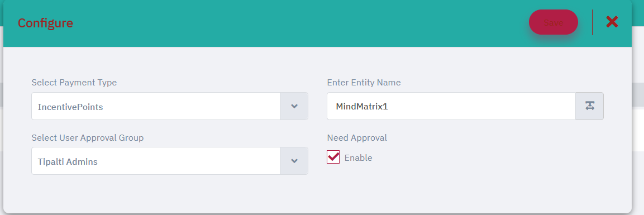The height and width of the screenshot is (215, 644).
Task: Expand the Select User Approval Group dropdown
Action: coord(170,161)
